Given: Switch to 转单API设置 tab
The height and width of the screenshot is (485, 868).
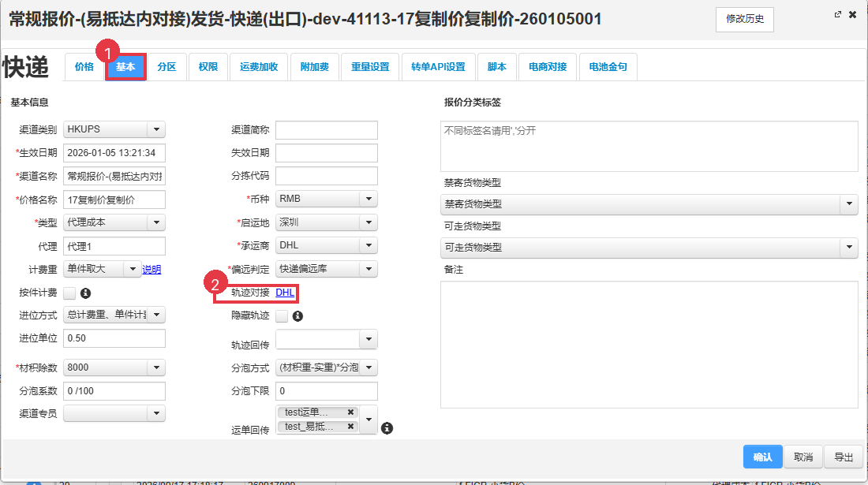Looking at the screenshot, I should (x=438, y=67).
